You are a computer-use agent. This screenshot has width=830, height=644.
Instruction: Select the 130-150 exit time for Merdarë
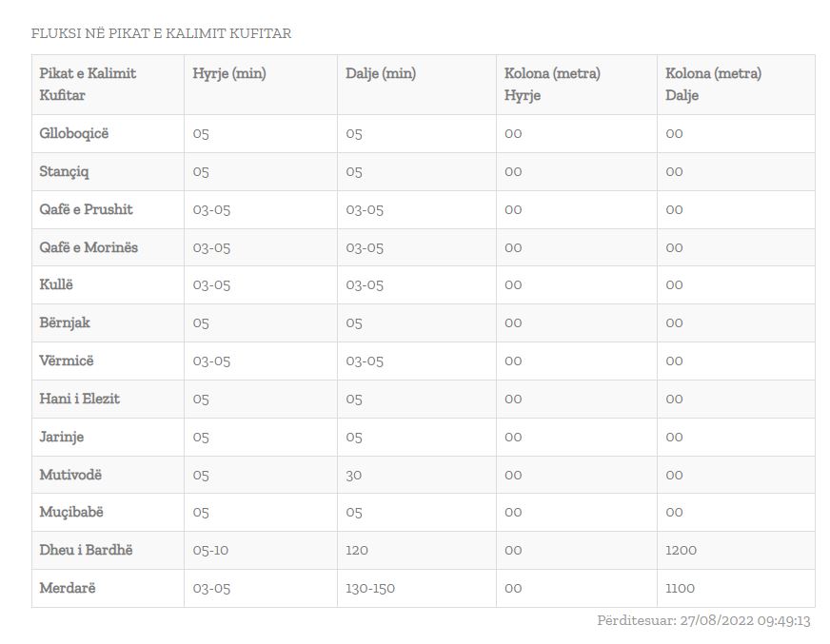pos(370,588)
